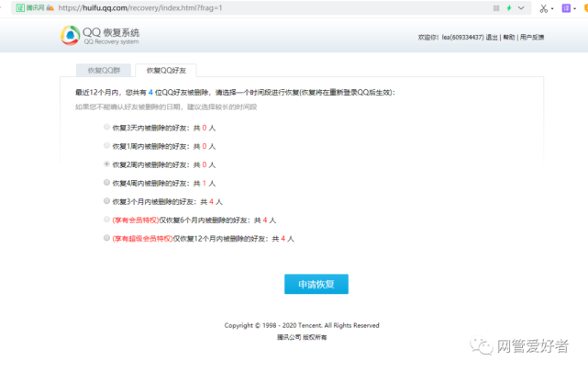Click the green Tencent site certificate badge
588x372 pixels.
point(30,8)
